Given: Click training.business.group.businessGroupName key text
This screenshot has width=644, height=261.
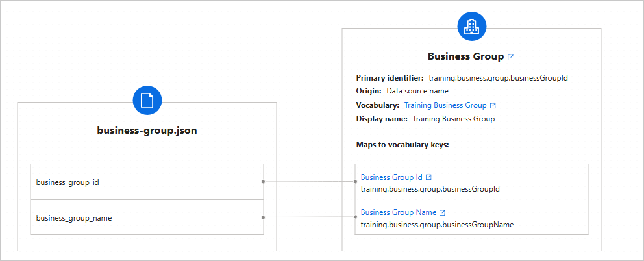Looking at the screenshot, I should (x=437, y=225).
